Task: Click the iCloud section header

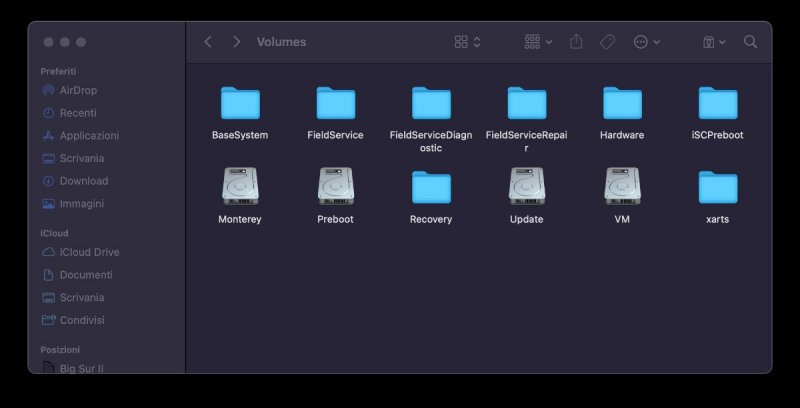Action: pos(54,233)
